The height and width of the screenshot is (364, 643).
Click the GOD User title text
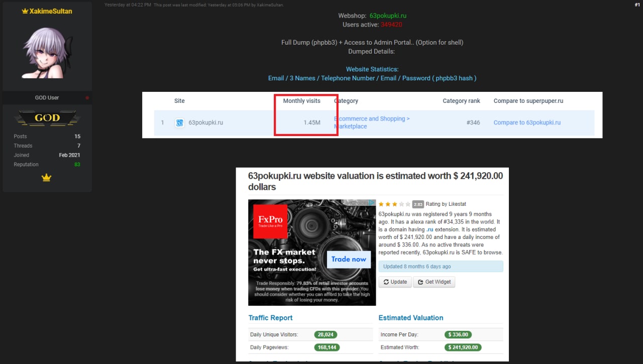47,98
